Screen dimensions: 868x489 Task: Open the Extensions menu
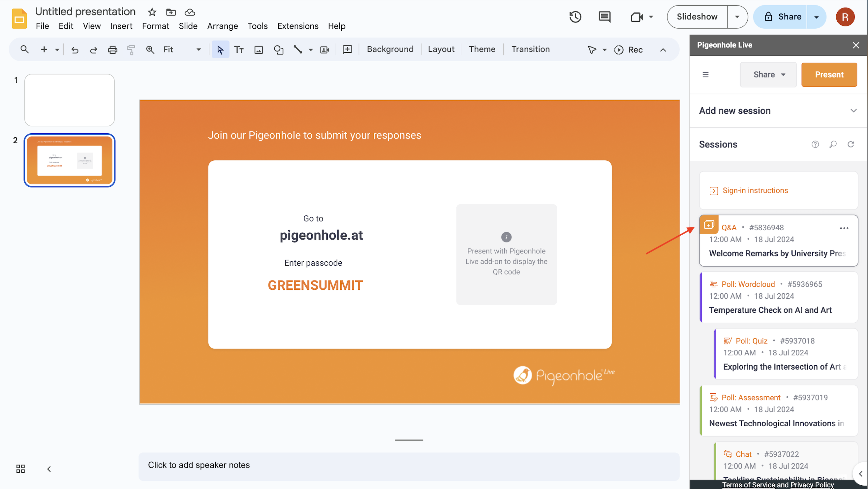point(297,26)
